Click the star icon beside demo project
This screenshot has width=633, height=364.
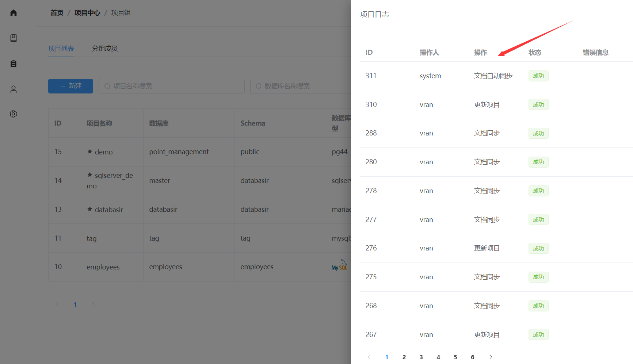(x=90, y=152)
